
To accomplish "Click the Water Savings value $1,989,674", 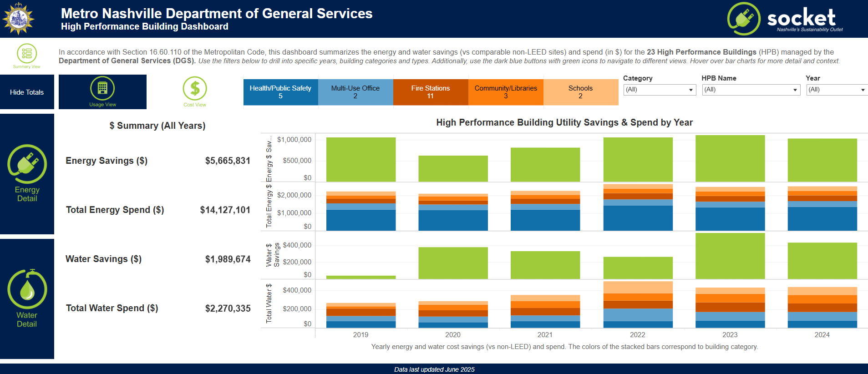I will pyautogui.click(x=228, y=259).
